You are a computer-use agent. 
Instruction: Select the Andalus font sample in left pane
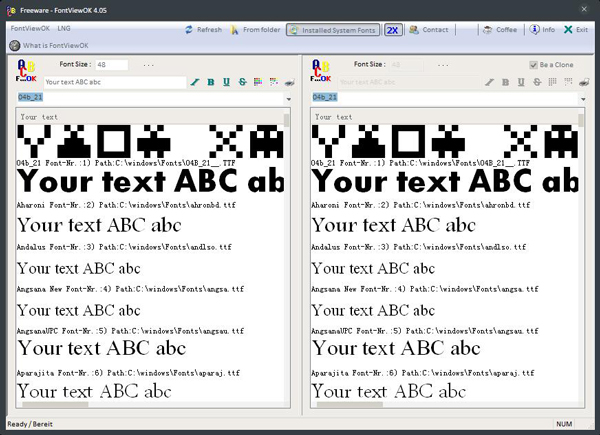click(x=99, y=225)
